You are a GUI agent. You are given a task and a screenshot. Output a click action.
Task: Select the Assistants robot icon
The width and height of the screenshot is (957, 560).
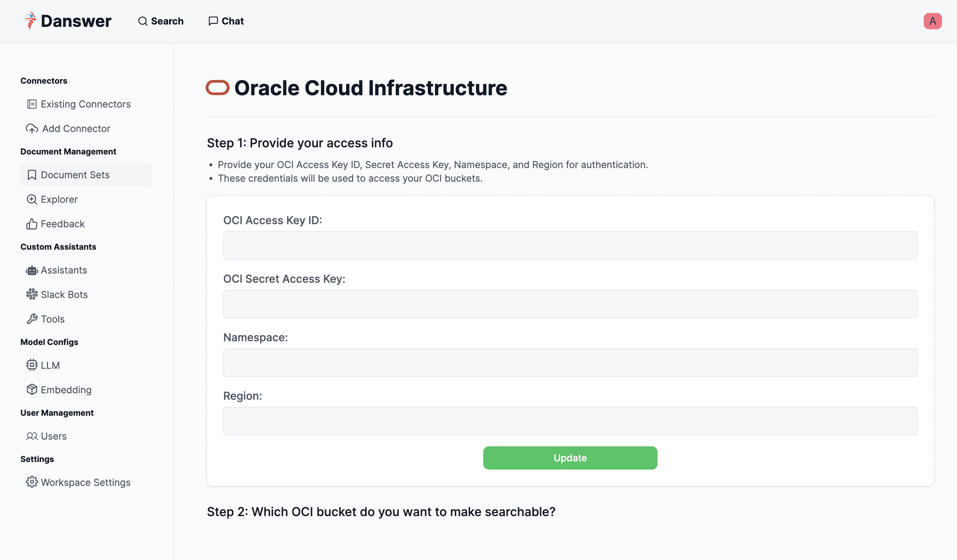(32, 270)
